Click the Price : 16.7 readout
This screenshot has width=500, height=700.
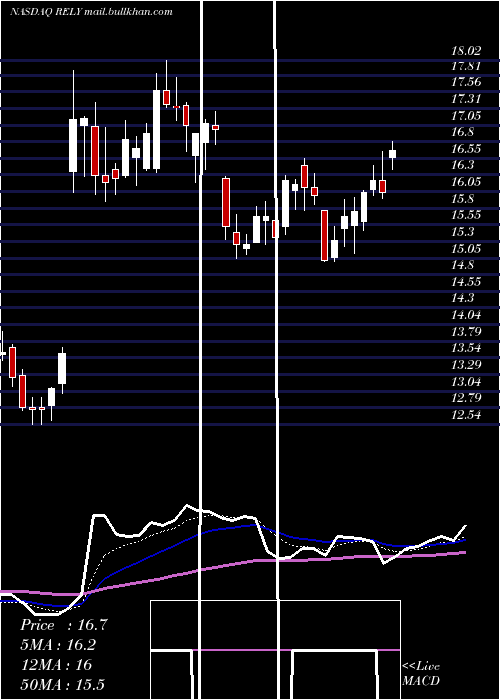tap(64, 625)
